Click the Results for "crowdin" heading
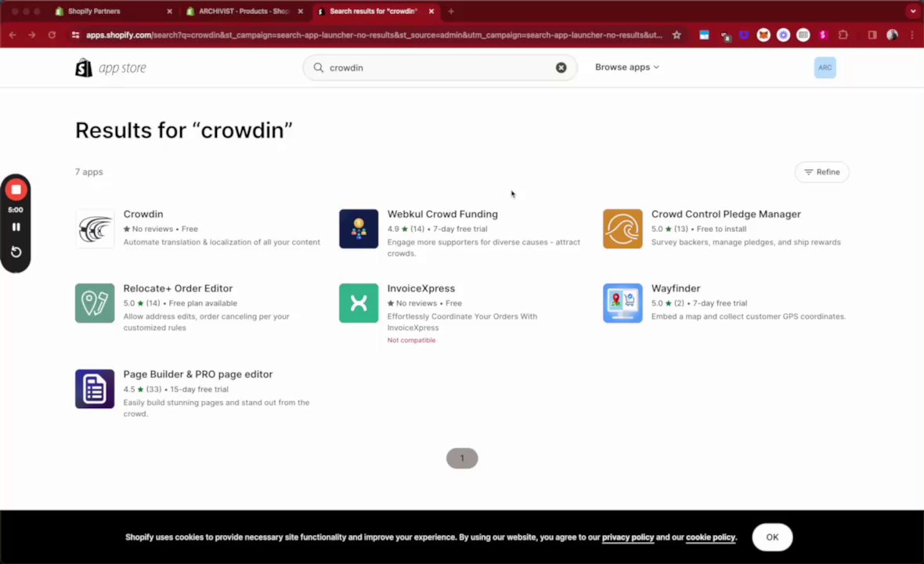The image size is (924, 564). pos(184,130)
